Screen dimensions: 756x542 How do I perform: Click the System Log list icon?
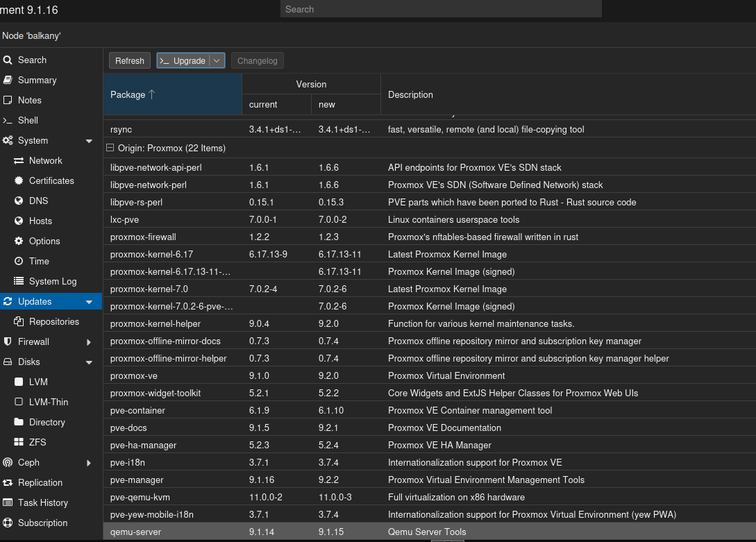coord(19,281)
